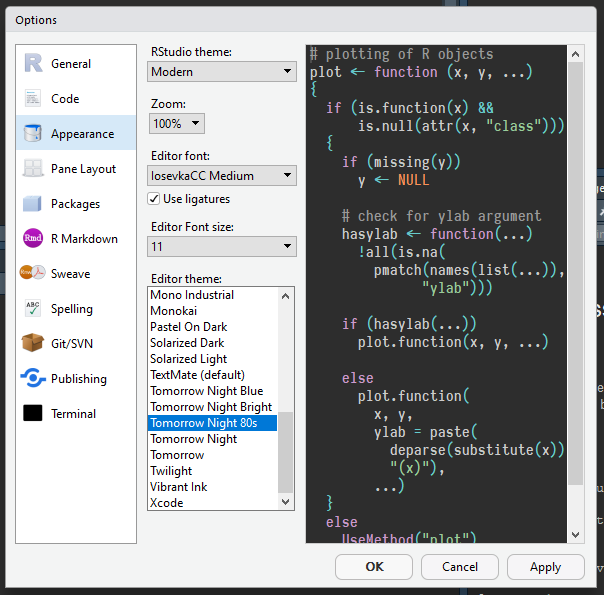Open Spelling preferences
604x595 pixels.
pyautogui.click(x=76, y=308)
